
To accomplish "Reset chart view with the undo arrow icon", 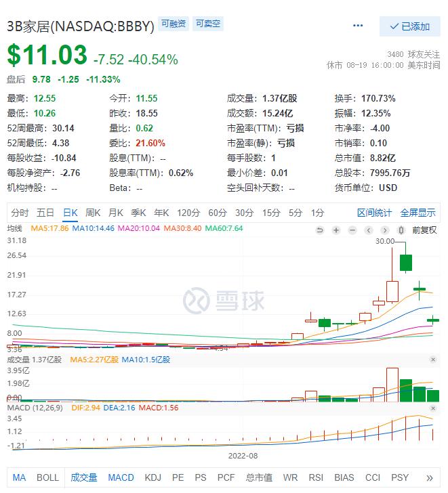I will (x=320, y=230).
